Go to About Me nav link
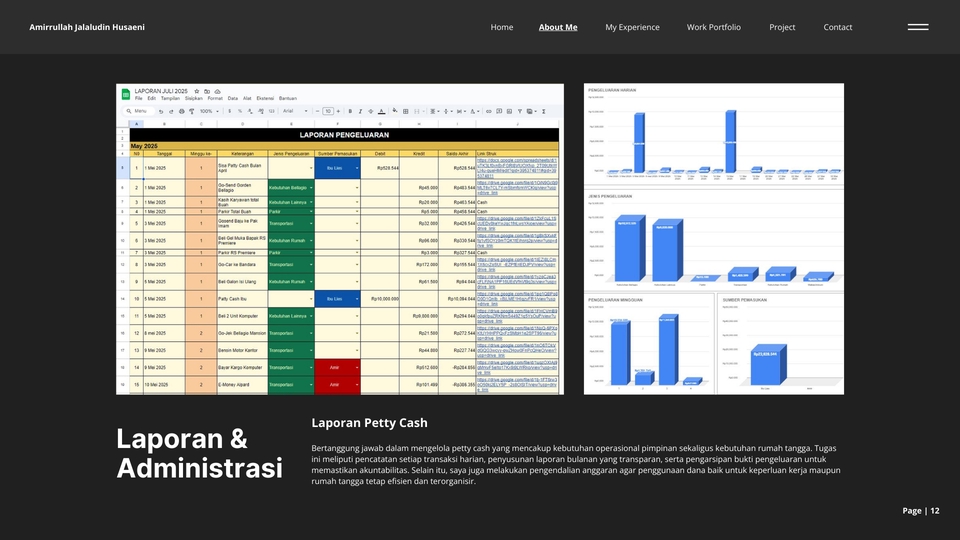The width and height of the screenshot is (960, 540). click(558, 27)
